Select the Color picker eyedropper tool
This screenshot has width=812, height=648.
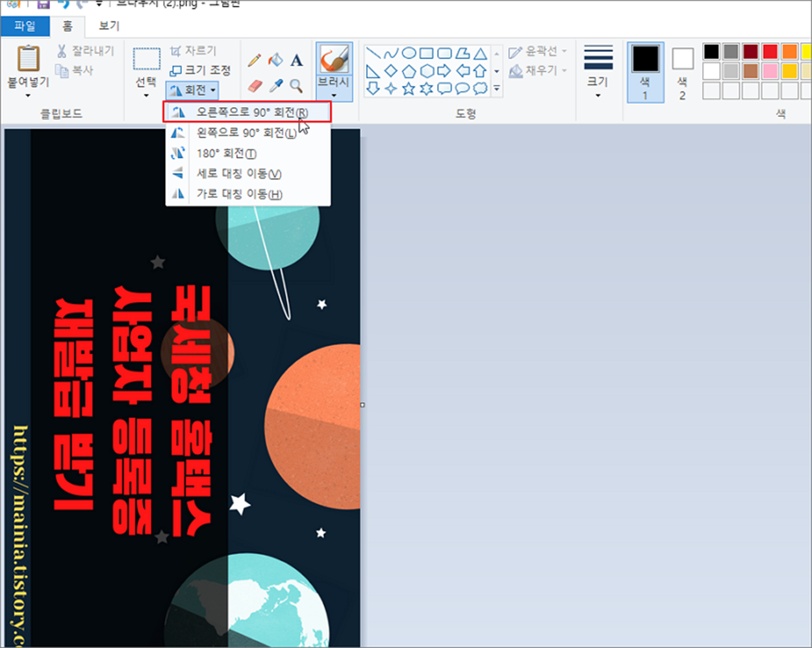[x=275, y=86]
